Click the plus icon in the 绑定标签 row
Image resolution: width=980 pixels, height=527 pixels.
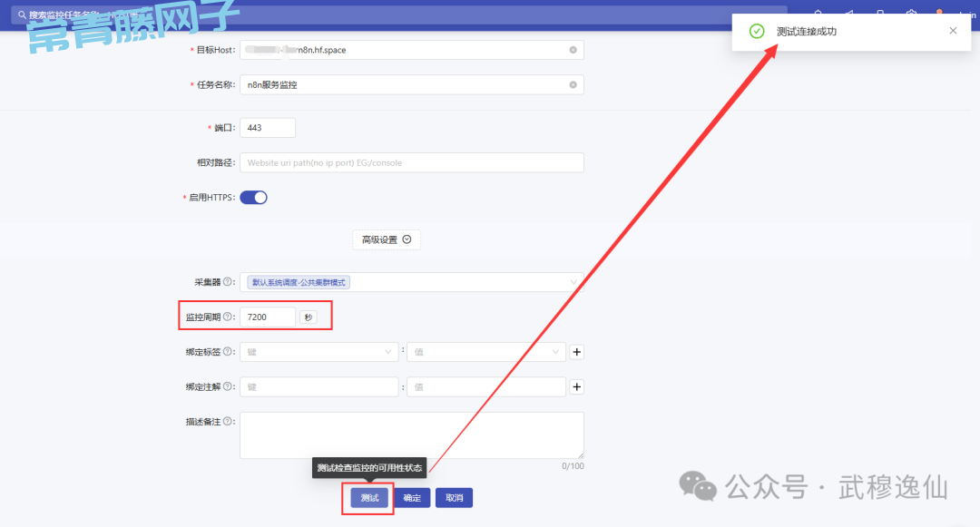click(576, 352)
